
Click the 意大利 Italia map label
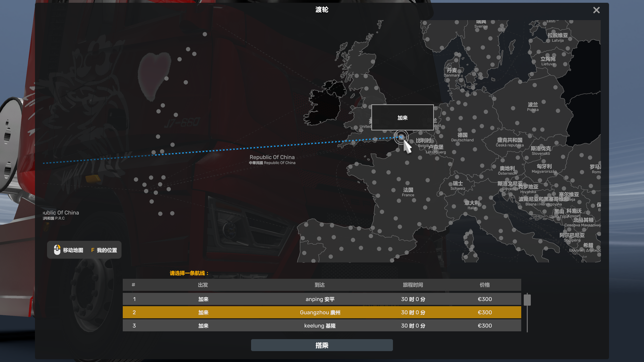point(472,205)
